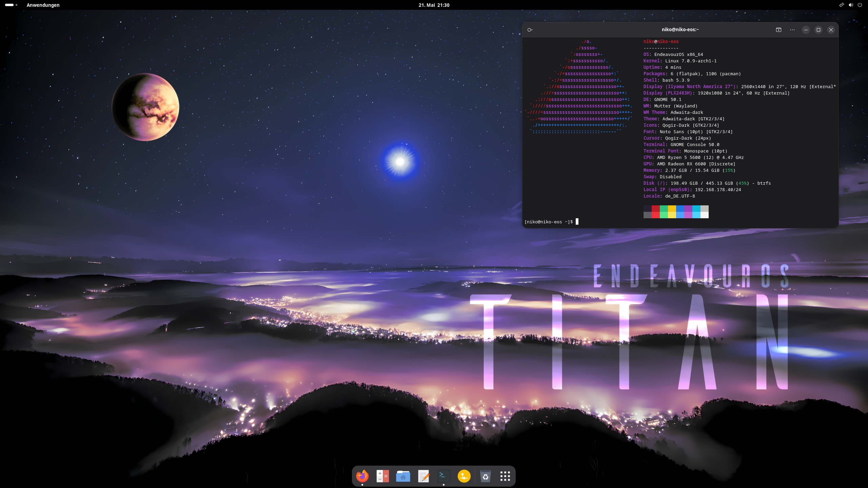Image resolution: width=868 pixels, height=488 pixels.
Task: Open the yellow joystick app in dock
Action: (x=464, y=476)
